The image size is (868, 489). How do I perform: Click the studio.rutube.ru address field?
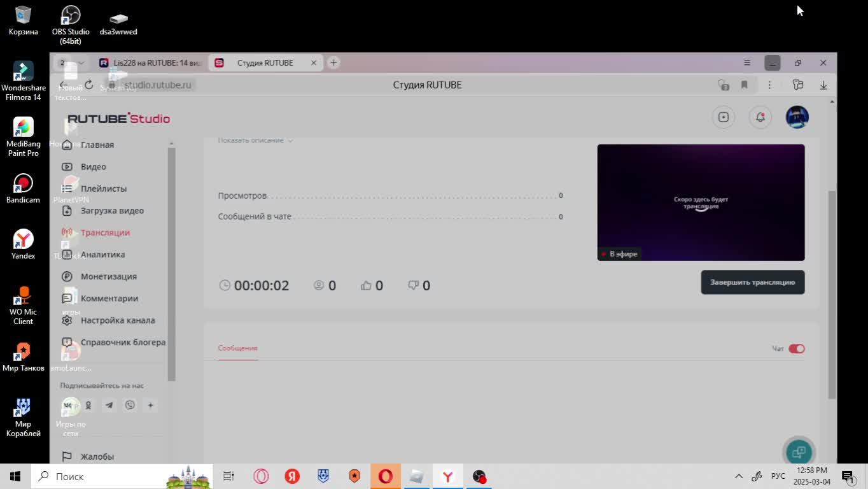click(157, 85)
